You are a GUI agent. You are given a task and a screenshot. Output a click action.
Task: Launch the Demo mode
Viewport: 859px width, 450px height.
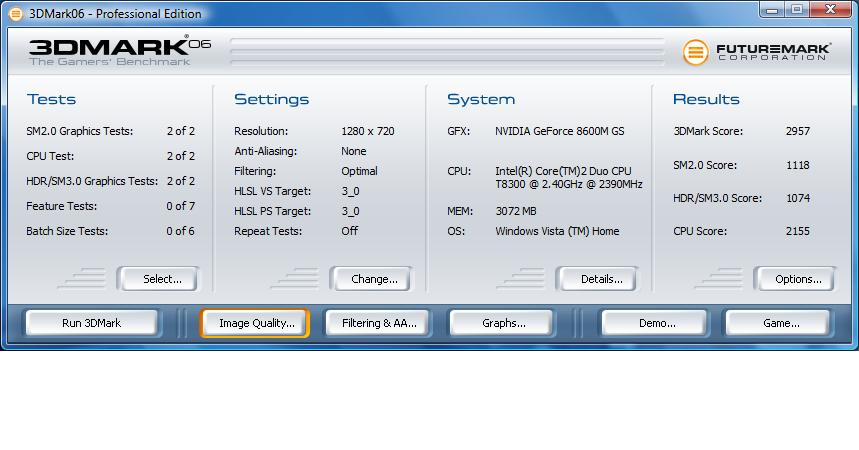[x=655, y=323]
